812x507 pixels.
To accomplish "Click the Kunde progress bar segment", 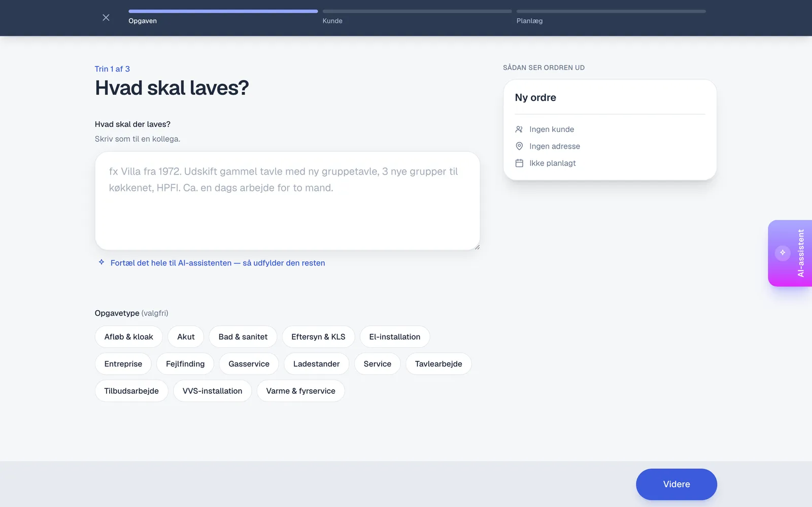I will coord(417,11).
